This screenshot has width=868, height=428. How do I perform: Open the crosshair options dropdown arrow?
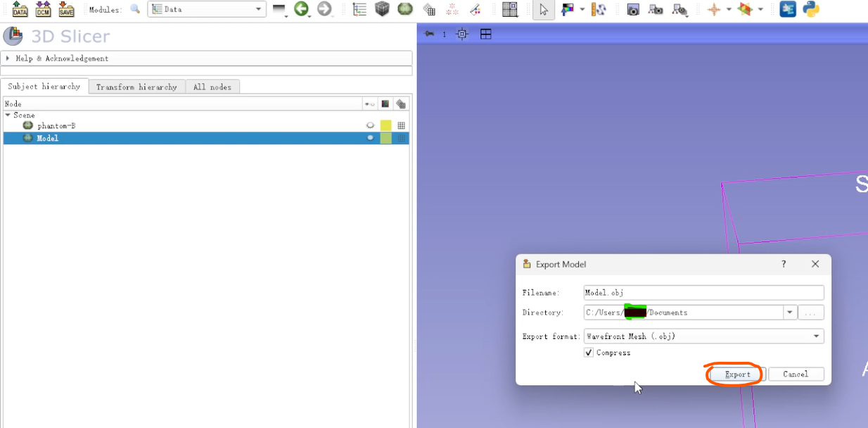pyautogui.click(x=729, y=9)
